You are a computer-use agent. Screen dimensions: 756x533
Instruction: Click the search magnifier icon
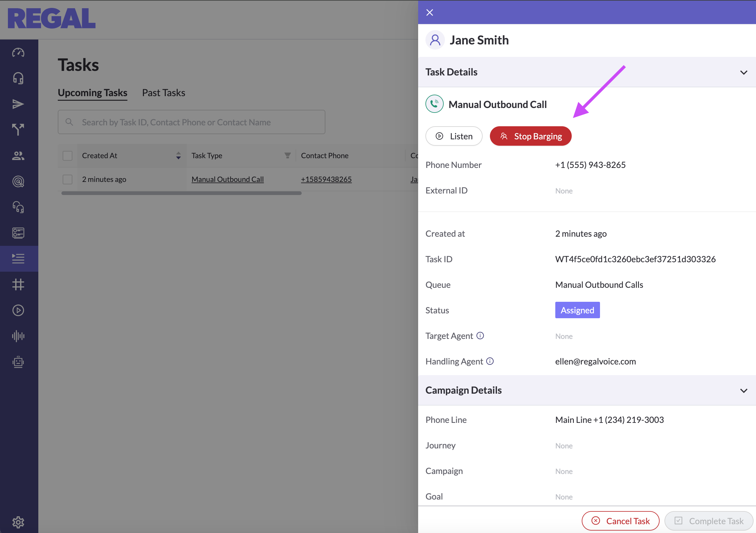click(x=69, y=122)
